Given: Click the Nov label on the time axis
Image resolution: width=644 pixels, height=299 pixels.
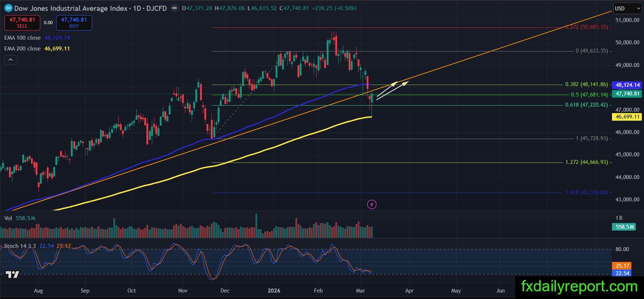Looking at the screenshot, I should (183, 291).
